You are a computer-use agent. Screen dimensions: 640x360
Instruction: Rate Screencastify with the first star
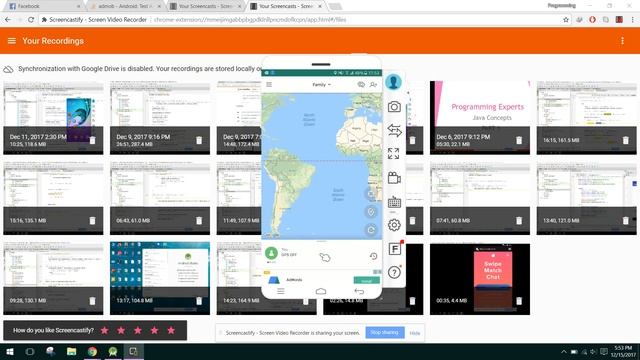[104, 330]
